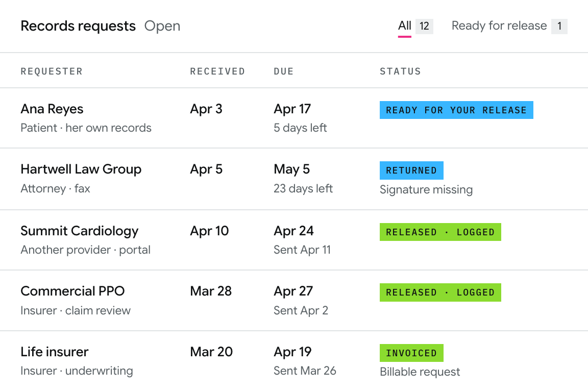Select the Apr 5 received date
Screen dimensions: 588x392
point(206,169)
